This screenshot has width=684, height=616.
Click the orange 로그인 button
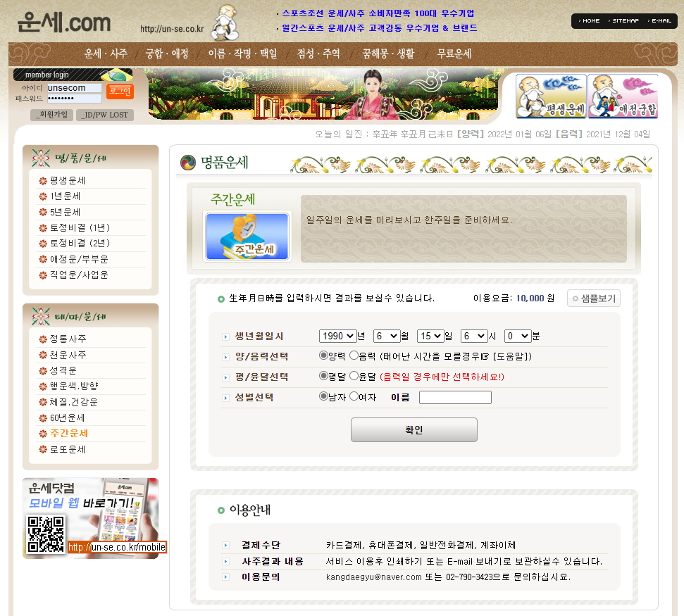(120, 91)
